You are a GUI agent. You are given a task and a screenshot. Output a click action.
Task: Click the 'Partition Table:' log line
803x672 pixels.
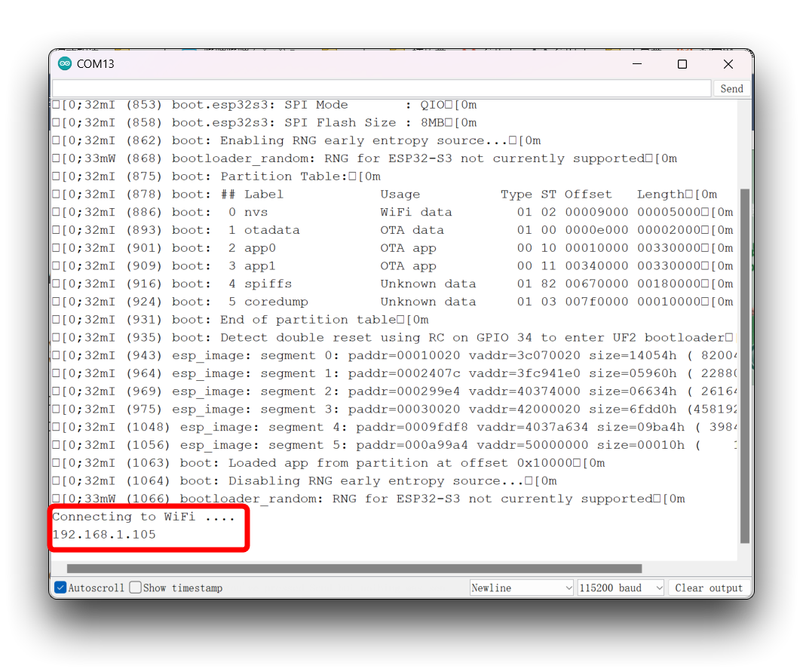(216, 176)
